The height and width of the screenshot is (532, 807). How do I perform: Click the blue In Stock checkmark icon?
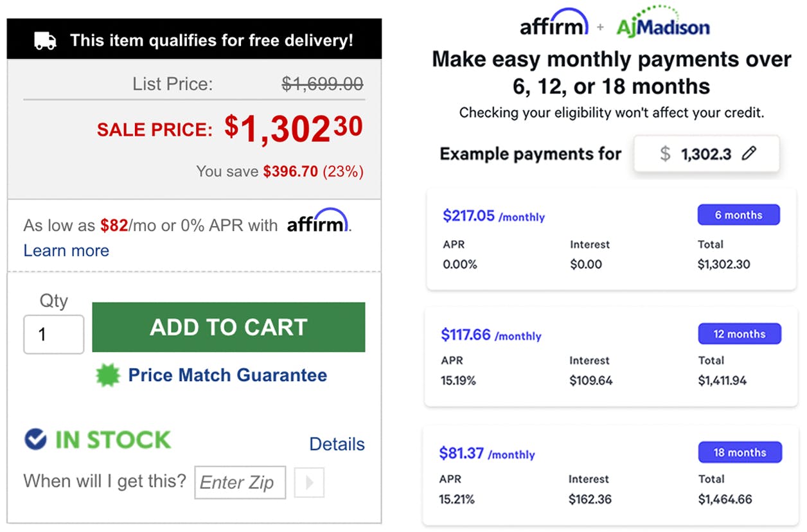(x=34, y=439)
